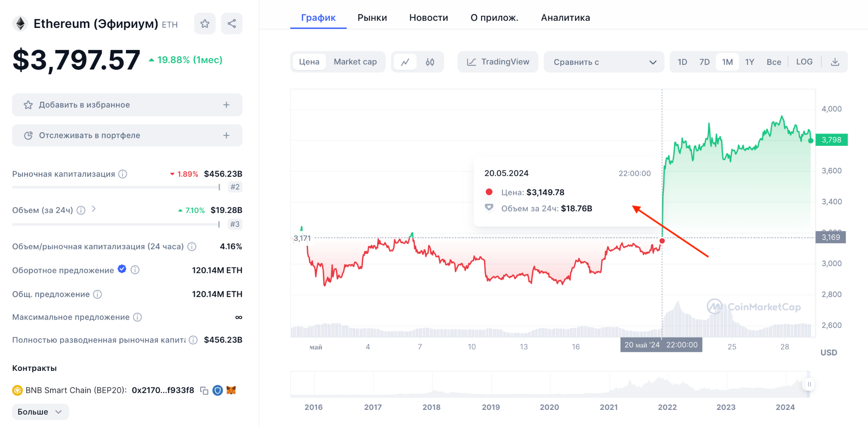868x426 pixels.
Task: Click info icon for Полностью разводненная капитализация
Action: point(193,340)
